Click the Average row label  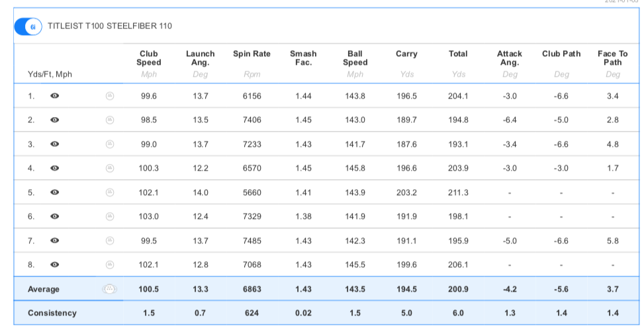(44, 289)
